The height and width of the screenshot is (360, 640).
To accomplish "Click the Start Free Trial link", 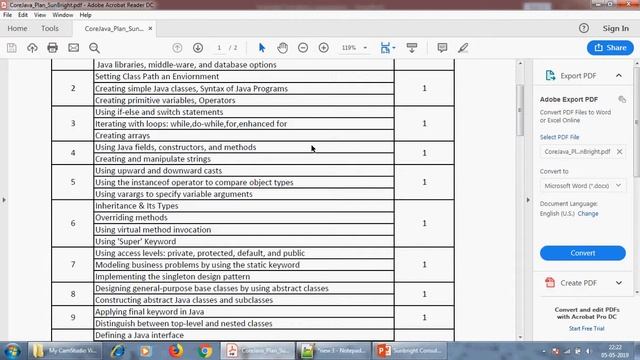I will [x=587, y=329].
